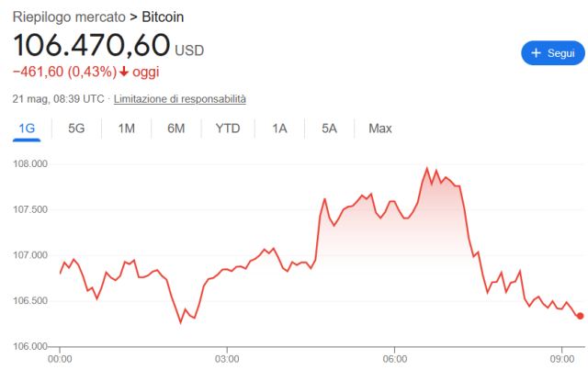Click the red endpoint dot on the chart
588x370 pixels.
point(580,316)
